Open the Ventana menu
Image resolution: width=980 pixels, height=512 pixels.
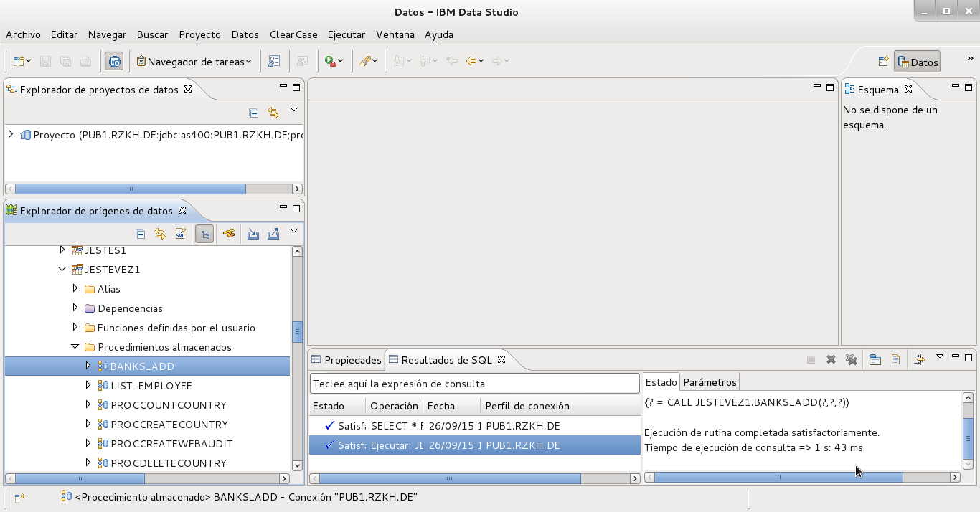pyautogui.click(x=395, y=34)
